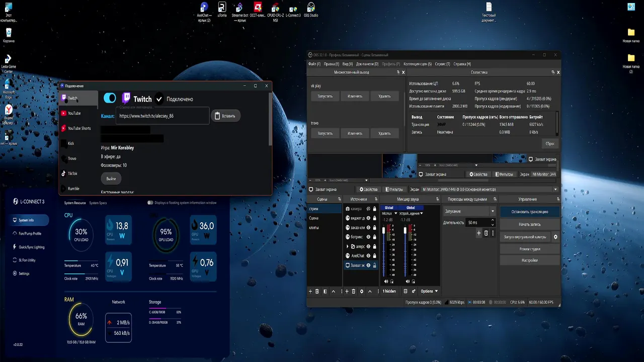Undock the Multiple output panel
This screenshot has height=362, width=644.
(x=398, y=72)
